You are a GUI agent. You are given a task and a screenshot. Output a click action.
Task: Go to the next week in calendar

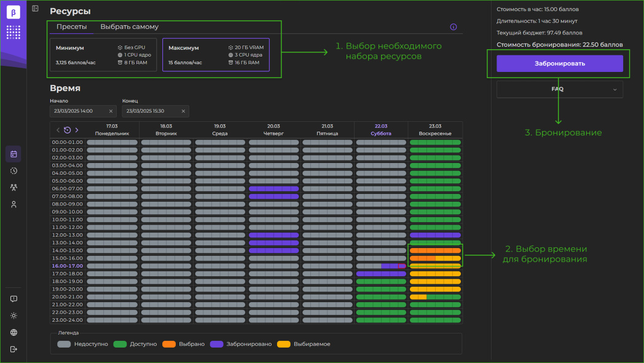click(x=77, y=130)
